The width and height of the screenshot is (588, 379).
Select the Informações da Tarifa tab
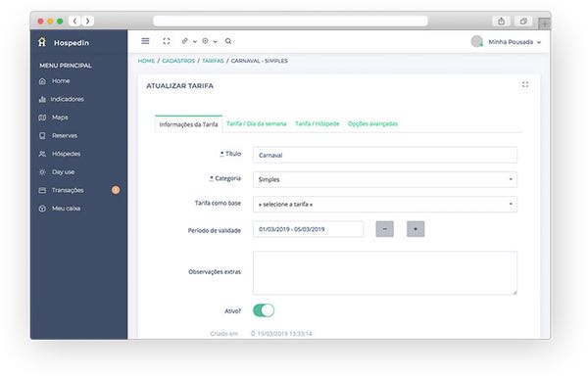[188, 124]
